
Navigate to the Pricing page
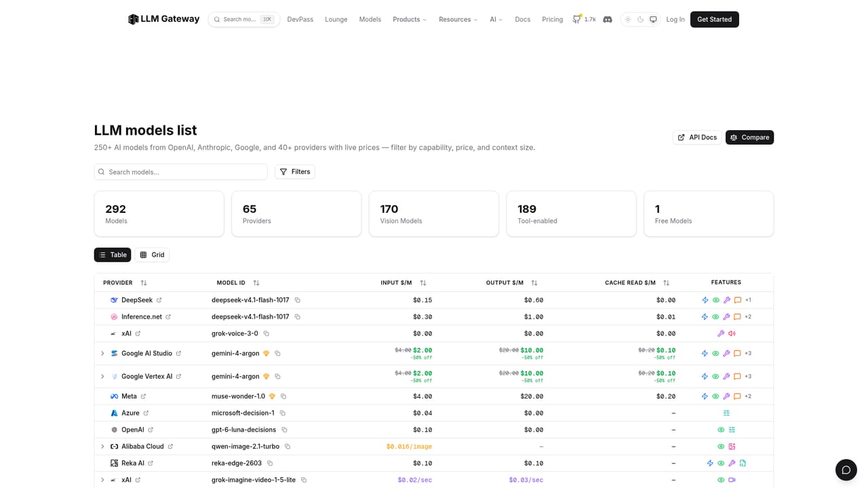coord(553,20)
